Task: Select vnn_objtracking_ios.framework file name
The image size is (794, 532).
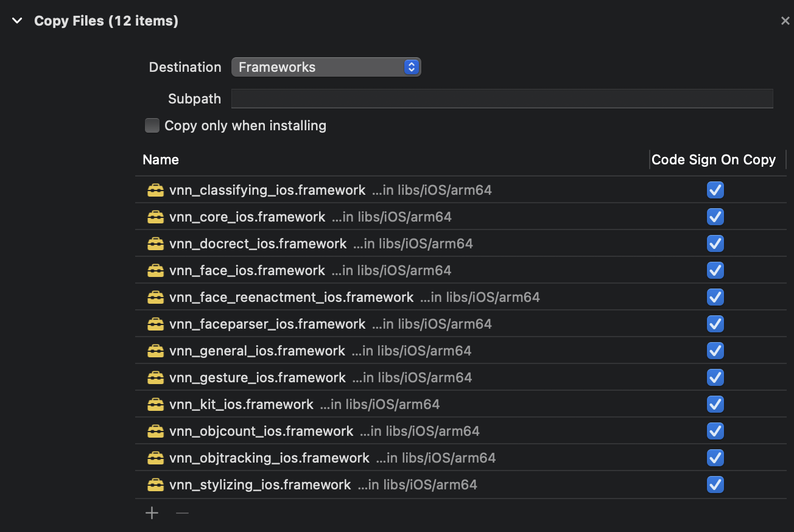Action: [x=269, y=458]
